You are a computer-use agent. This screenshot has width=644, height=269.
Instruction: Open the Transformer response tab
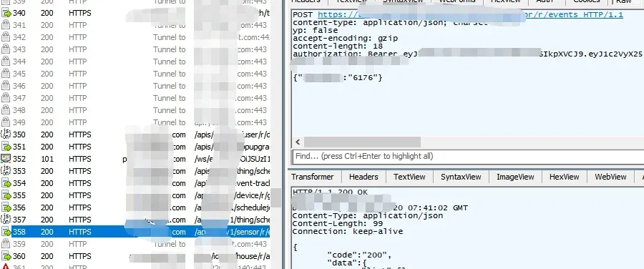312,177
